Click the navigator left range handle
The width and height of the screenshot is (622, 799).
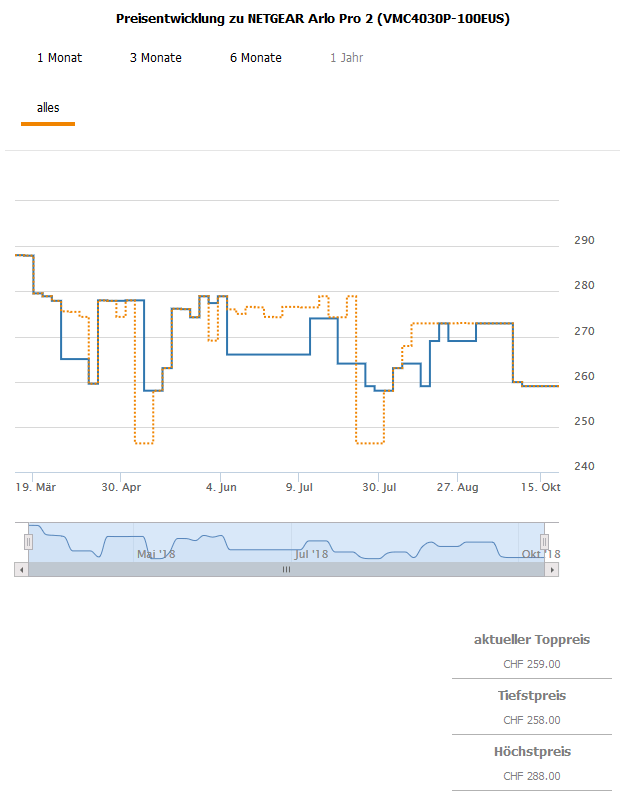point(29,542)
